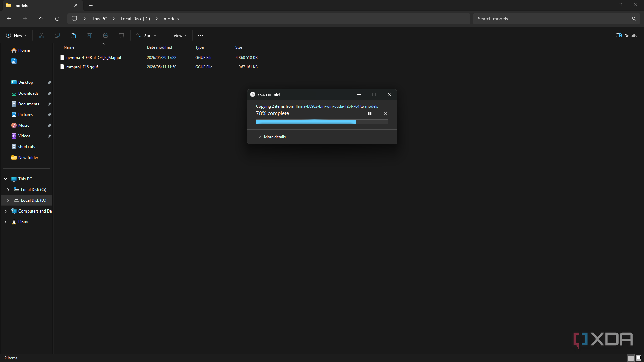Click the Share toolbar icon
This screenshot has width=644, height=362.
point(106,35)
